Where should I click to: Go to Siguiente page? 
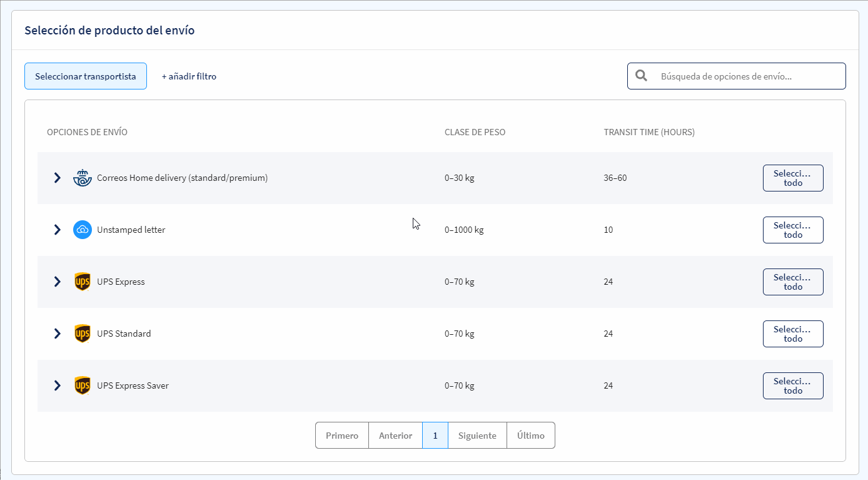tap(477, 436)
